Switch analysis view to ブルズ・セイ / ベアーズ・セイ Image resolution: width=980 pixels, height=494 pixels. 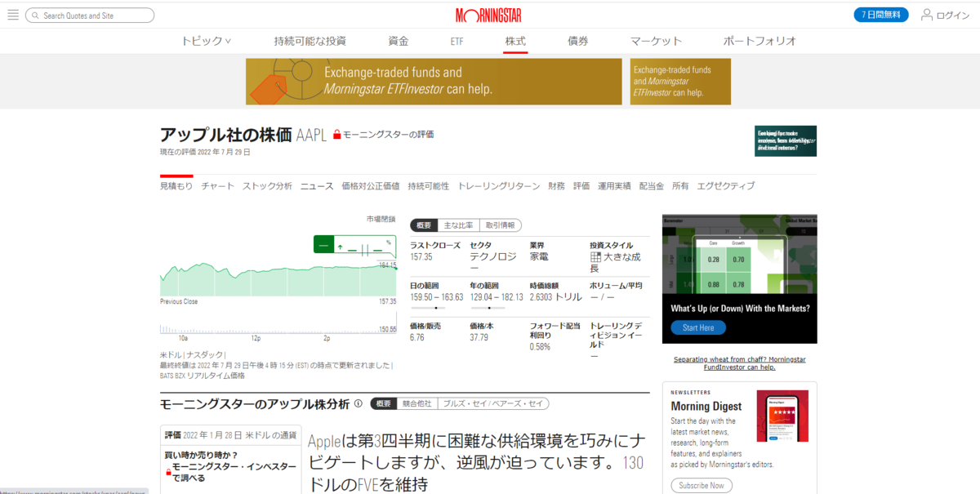click(493, 403)
